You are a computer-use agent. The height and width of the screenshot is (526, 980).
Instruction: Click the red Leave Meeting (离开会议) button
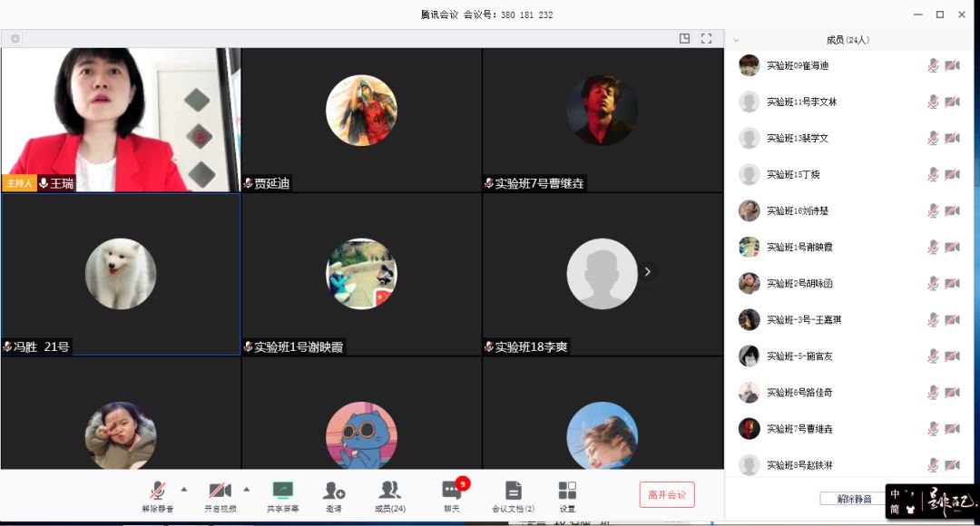click(x=667, y=494)
